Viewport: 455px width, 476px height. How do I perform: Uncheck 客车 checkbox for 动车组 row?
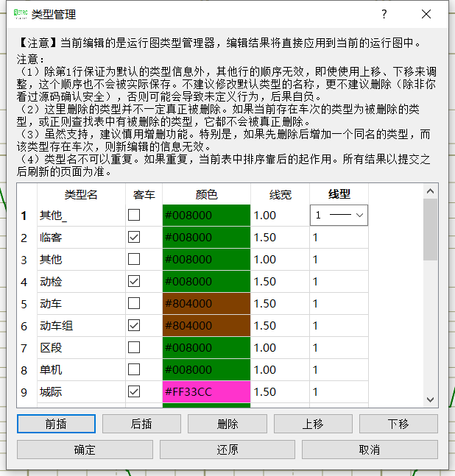tap(134, 325)
